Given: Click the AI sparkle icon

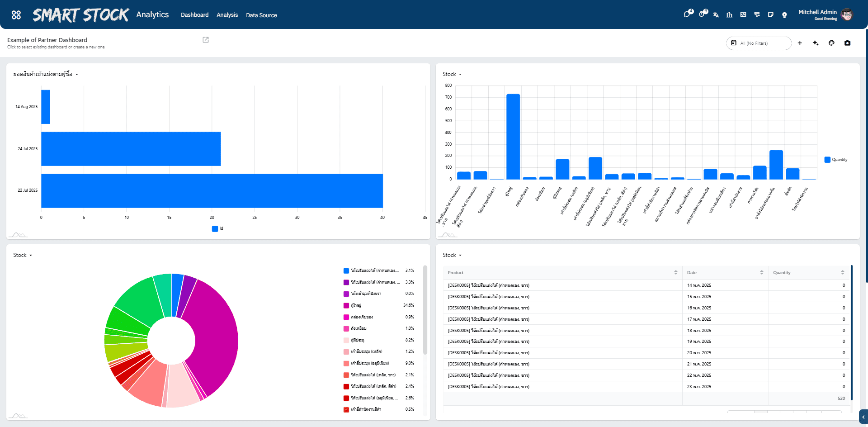Looking at the screenshot, I should (816, 43).
